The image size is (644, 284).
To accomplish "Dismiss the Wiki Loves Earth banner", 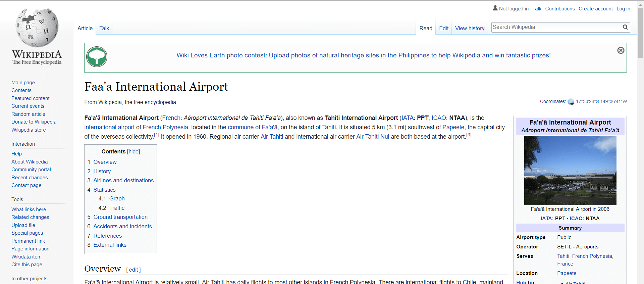I will 621,50.
